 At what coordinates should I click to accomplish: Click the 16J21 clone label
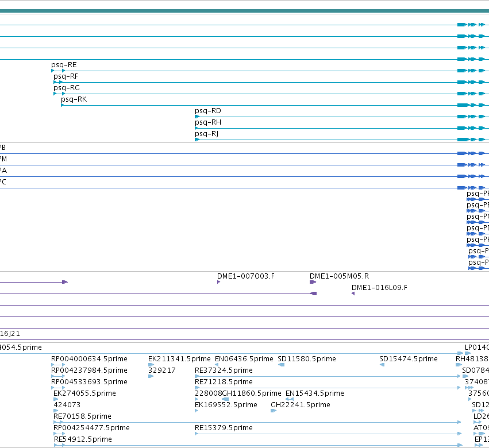pyautogui.click(x=10, y=334)
